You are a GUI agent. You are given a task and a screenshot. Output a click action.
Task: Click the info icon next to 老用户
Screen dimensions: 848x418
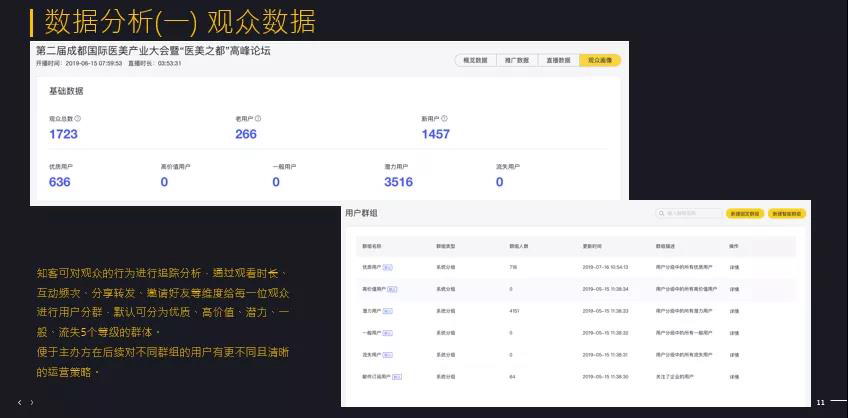point(261,118)
